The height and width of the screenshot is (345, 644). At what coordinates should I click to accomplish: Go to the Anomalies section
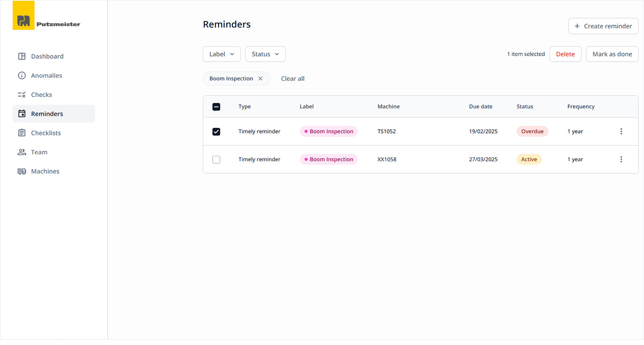[46, 75]
